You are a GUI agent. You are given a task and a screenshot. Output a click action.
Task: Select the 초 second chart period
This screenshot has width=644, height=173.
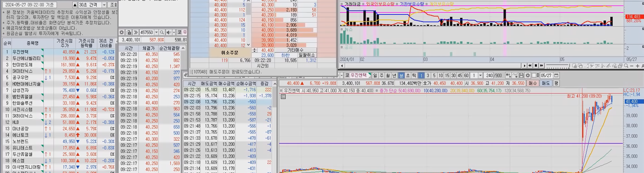408,75
